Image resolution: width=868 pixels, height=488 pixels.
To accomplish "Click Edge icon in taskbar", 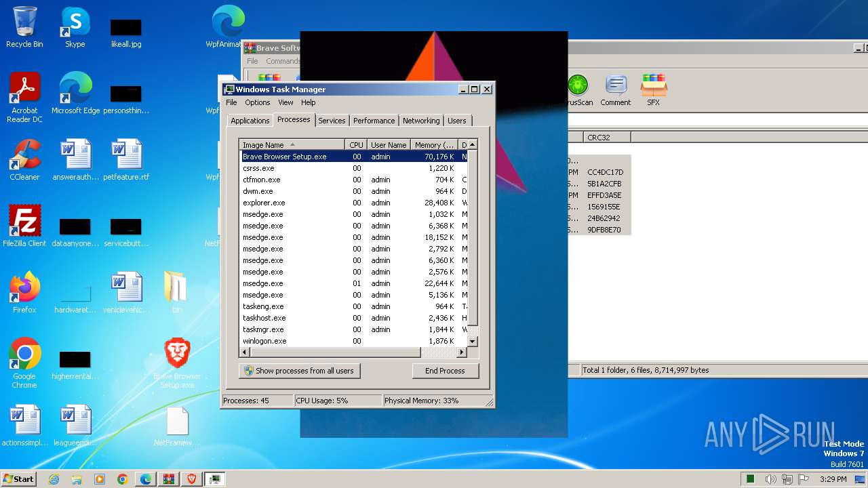I will click(146, 479).
